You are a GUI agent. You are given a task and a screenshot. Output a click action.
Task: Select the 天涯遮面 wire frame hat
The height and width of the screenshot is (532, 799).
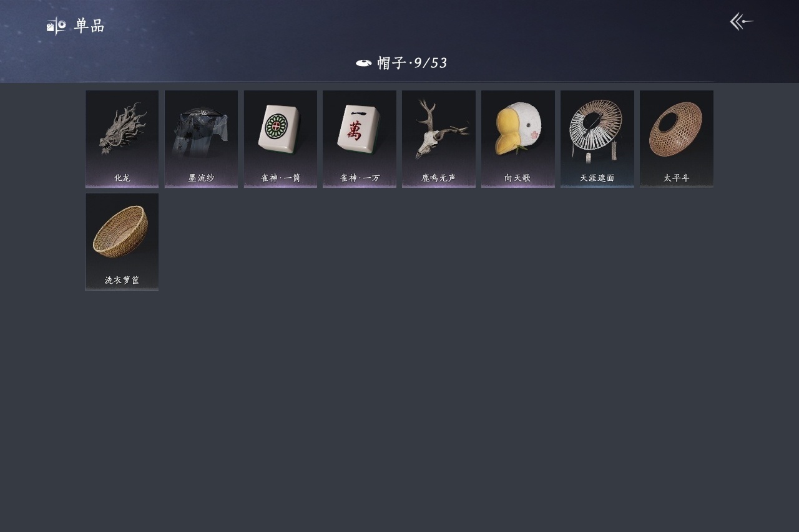pyautogui.click(x=597, y=138)
